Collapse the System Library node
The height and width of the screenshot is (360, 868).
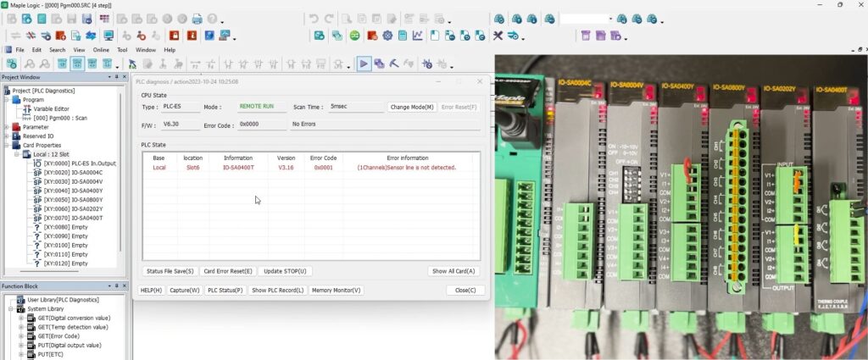click(11, 308)
